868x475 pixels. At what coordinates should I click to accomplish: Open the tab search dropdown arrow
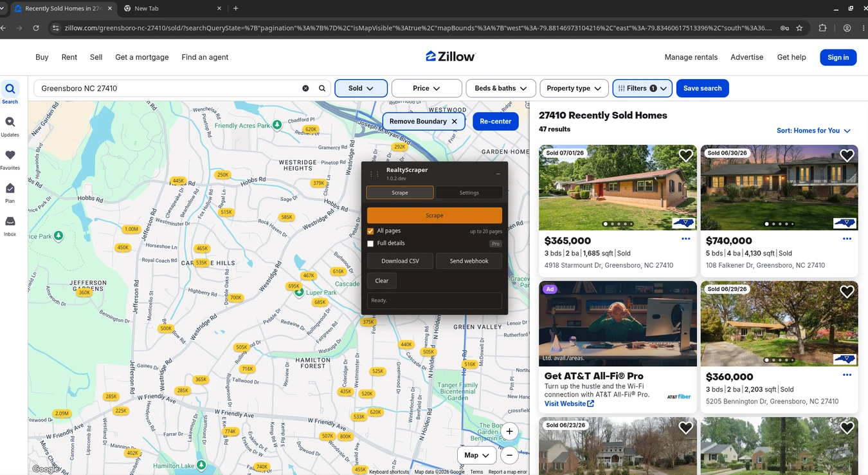pyautogui.click(x=3, y=8)
